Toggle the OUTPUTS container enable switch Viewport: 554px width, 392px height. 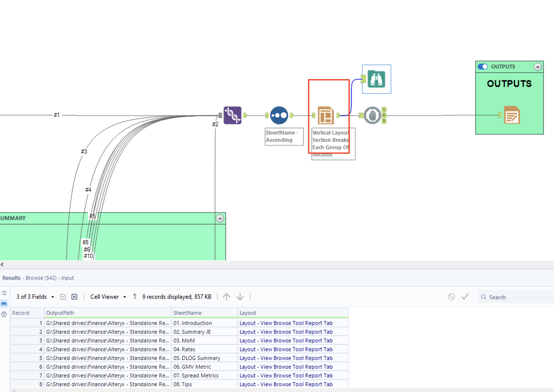tap(483, 67)
